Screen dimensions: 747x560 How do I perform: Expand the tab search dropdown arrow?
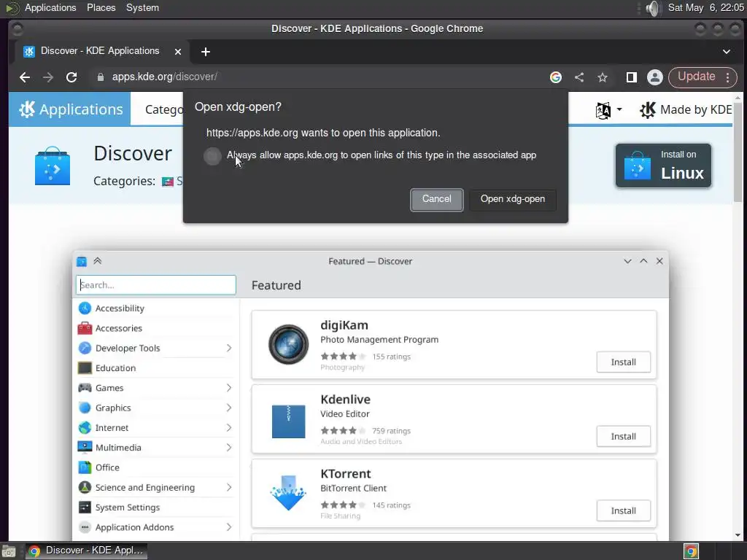[727, 52]
